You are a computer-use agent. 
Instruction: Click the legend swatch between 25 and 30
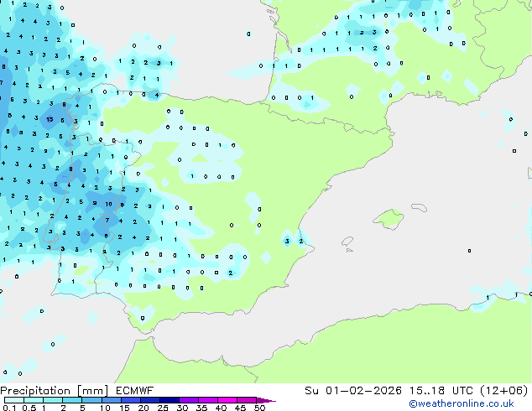tap(170, 400)
